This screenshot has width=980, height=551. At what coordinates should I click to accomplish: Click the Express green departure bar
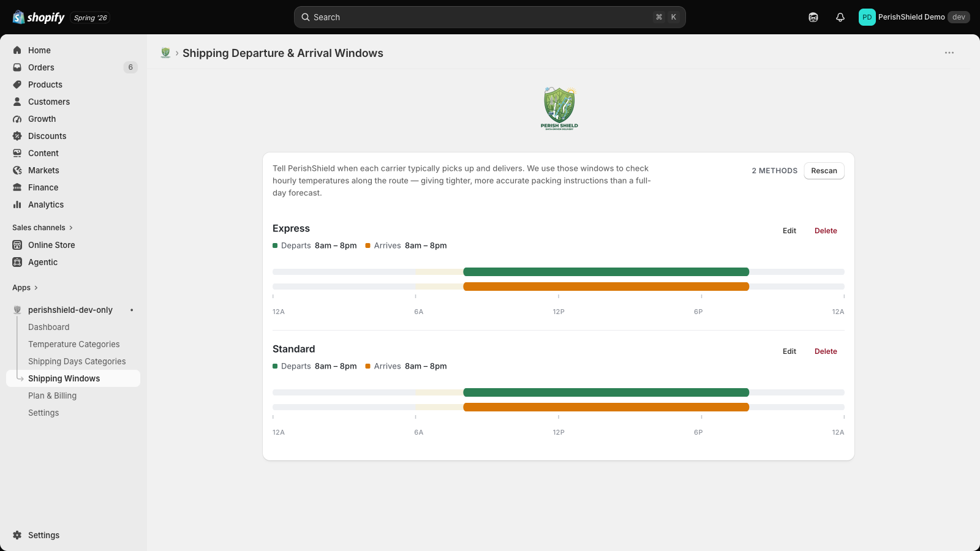(606, 272)
